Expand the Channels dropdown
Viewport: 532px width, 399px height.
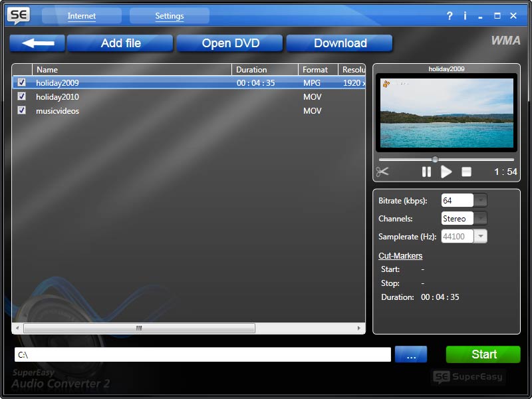(480, 218)
